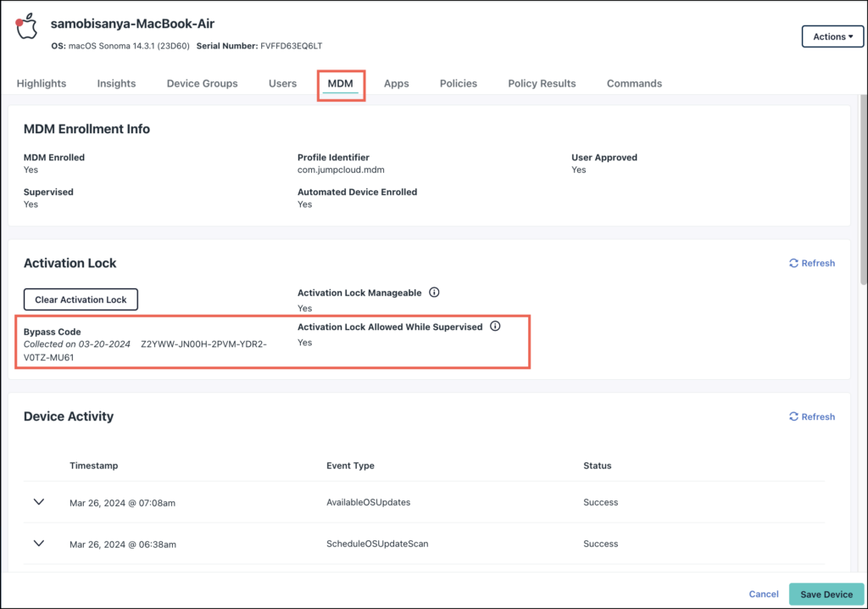Select the Device Groups tab
868x609 pixels.
pos(202,83)
